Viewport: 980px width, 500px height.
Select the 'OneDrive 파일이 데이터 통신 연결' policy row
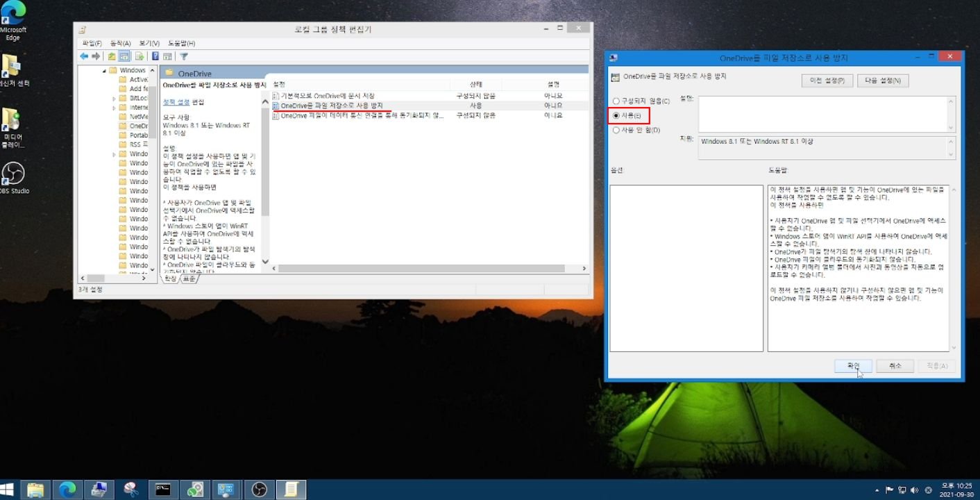pyautogui.click(x=429, y=115)
